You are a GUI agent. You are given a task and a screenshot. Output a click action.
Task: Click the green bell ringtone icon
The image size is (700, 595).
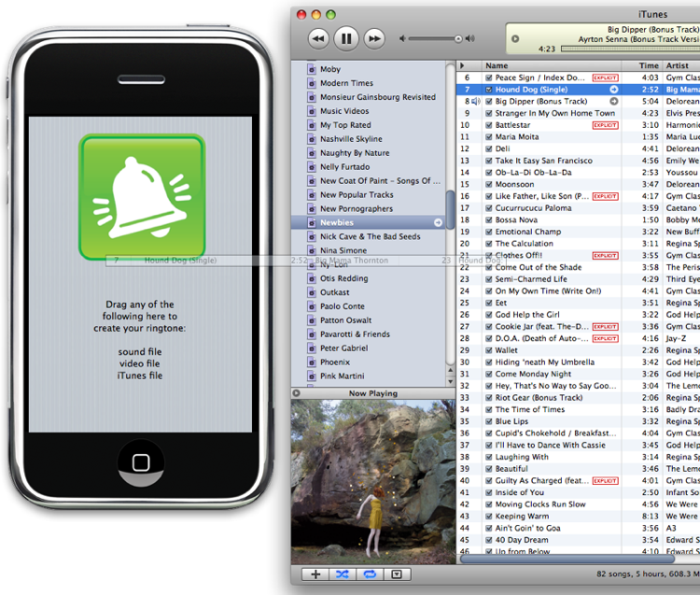point(142,197)
